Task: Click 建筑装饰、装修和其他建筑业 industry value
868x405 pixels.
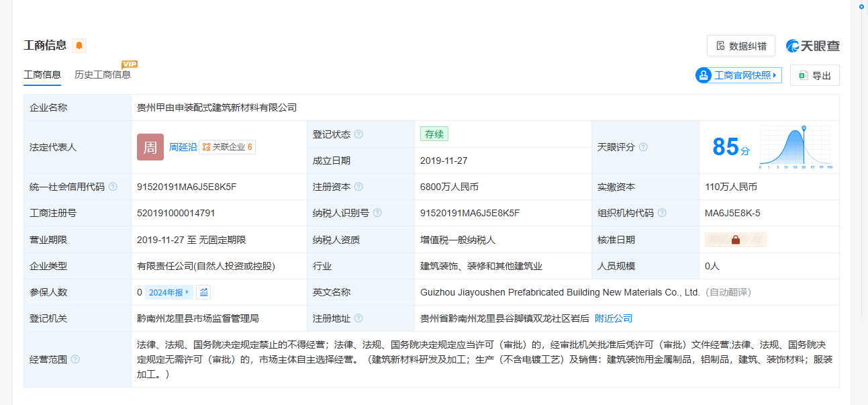Action: [x=481, y=266]
